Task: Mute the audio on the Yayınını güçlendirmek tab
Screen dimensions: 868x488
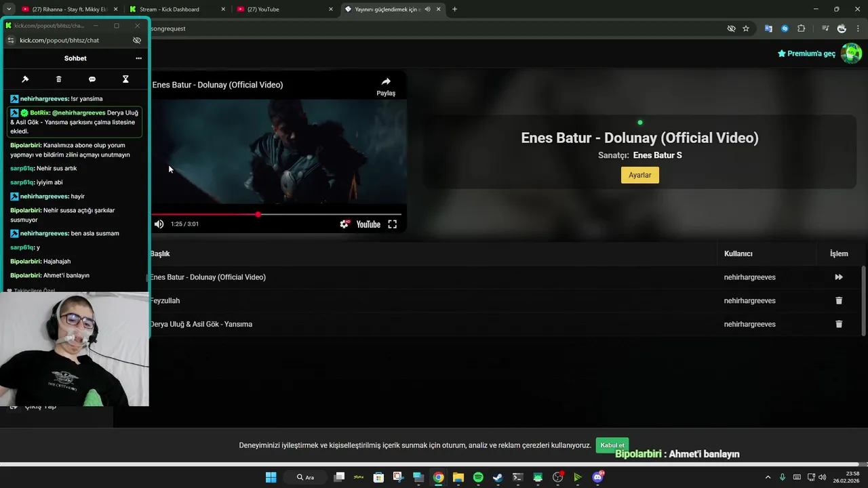Action: [427, 9]
